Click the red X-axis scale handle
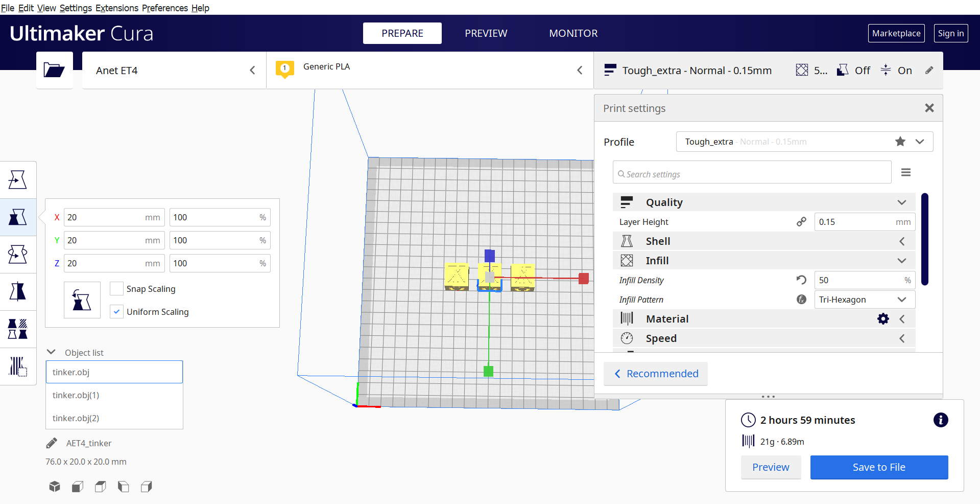Screen dimensions: 980x504 pos(584,279)
